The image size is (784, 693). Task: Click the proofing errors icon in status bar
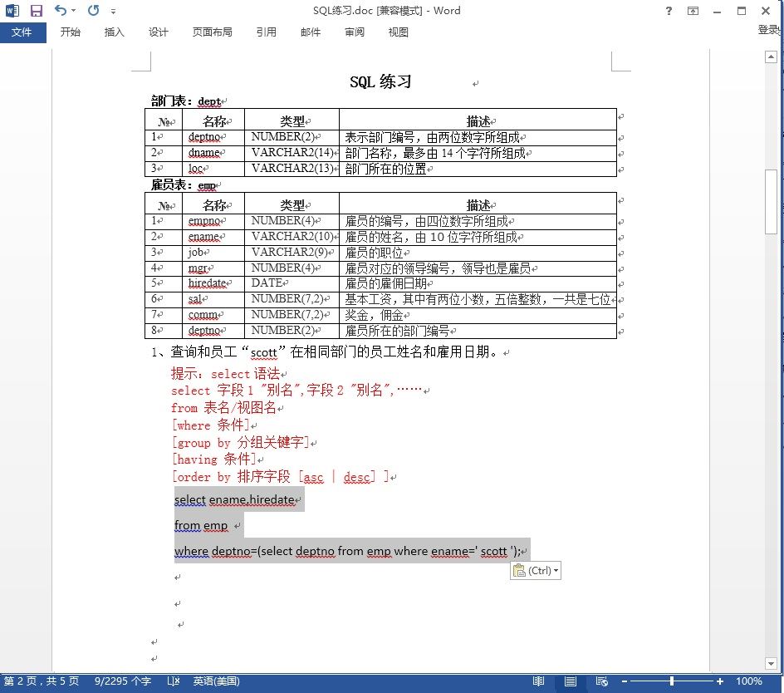click(x=173, y=681)
